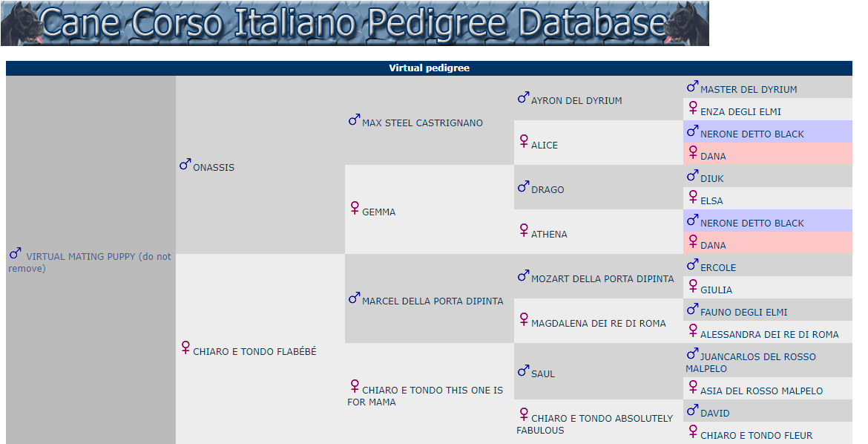868x444 pixels.
Task: View AYRON DEL DYRIUM pedigree
Action: click(576, 101)
